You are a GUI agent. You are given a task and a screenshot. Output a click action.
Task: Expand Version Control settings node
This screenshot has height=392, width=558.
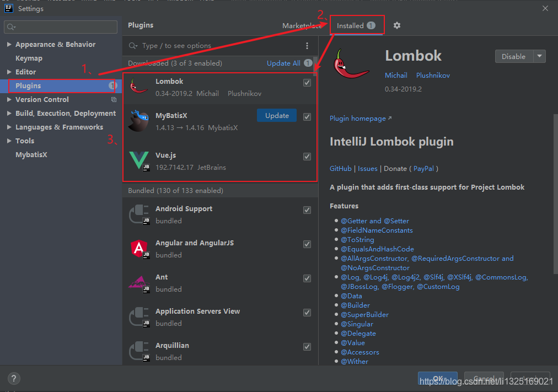(x=9, y=100)
